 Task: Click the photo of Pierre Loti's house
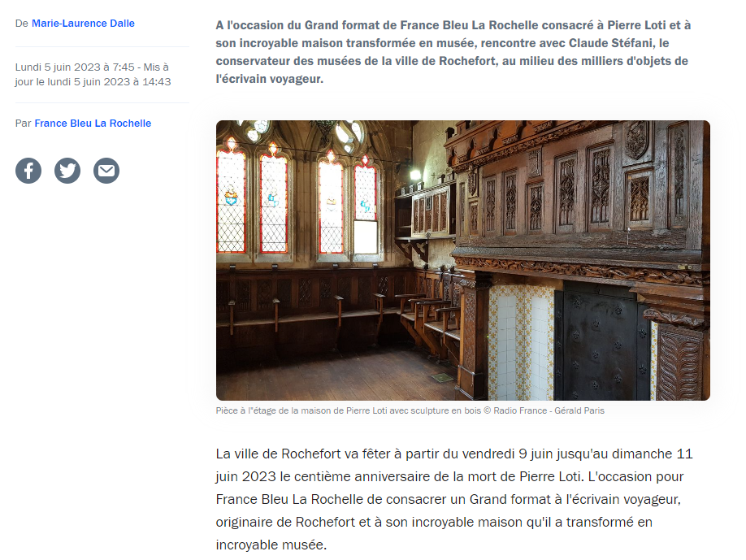[463, 260]
